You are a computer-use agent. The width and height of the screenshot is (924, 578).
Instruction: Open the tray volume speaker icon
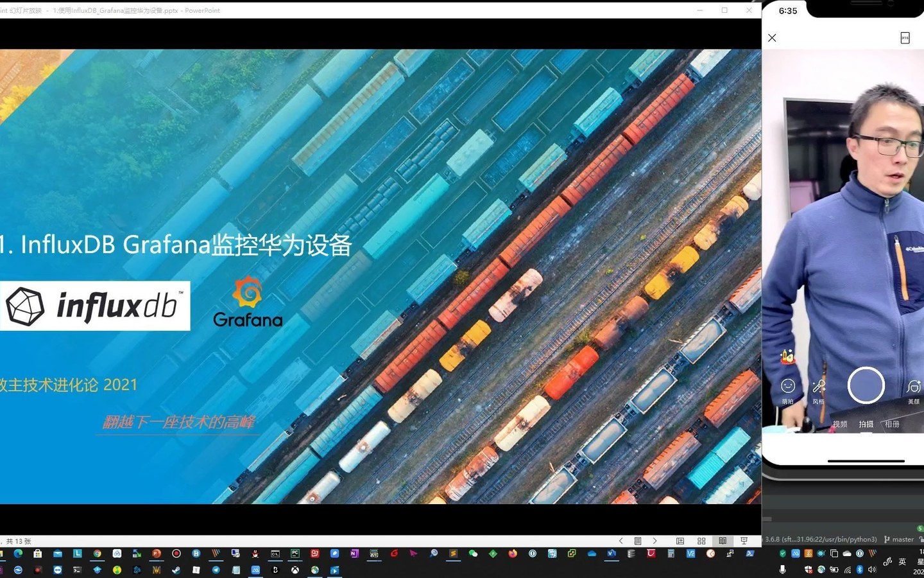871,569
